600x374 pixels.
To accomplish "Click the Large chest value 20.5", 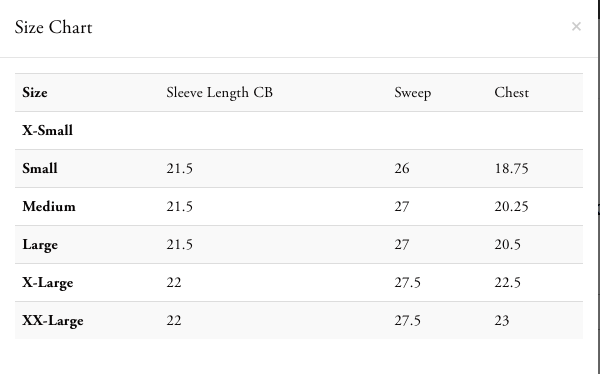I will [x=507, y=244].
